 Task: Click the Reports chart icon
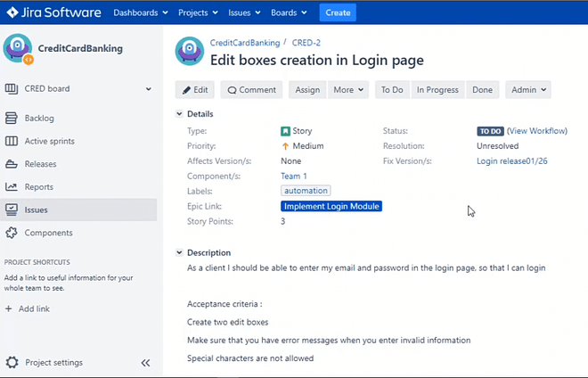[12, 186]
